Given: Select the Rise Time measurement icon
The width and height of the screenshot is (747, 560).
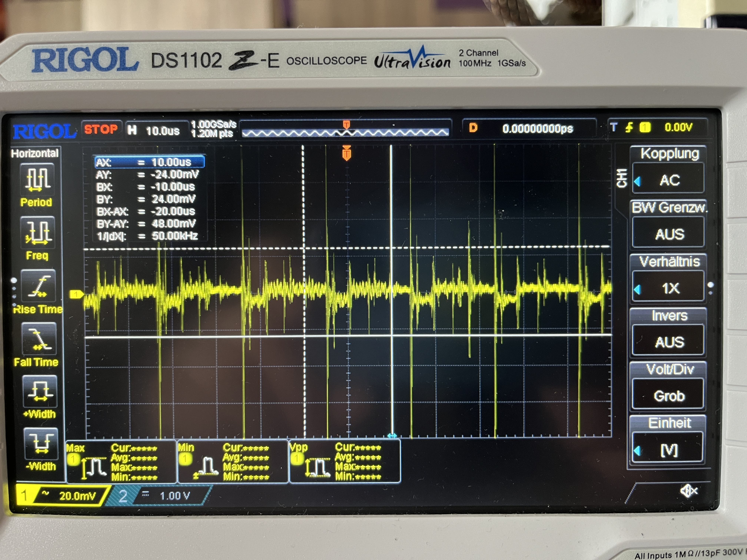Looking at the screenshot, I should (x=39, y=286).
